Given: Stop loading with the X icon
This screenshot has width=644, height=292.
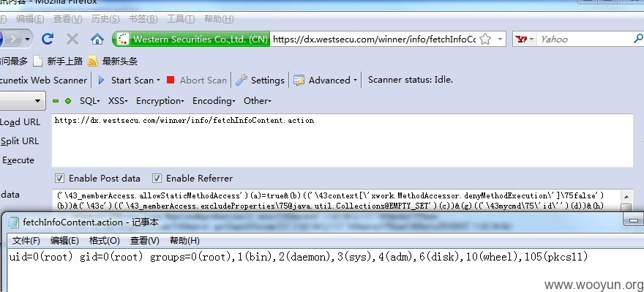Looking at the screenshot, I should pyautogui.click(x=72, y=39).
